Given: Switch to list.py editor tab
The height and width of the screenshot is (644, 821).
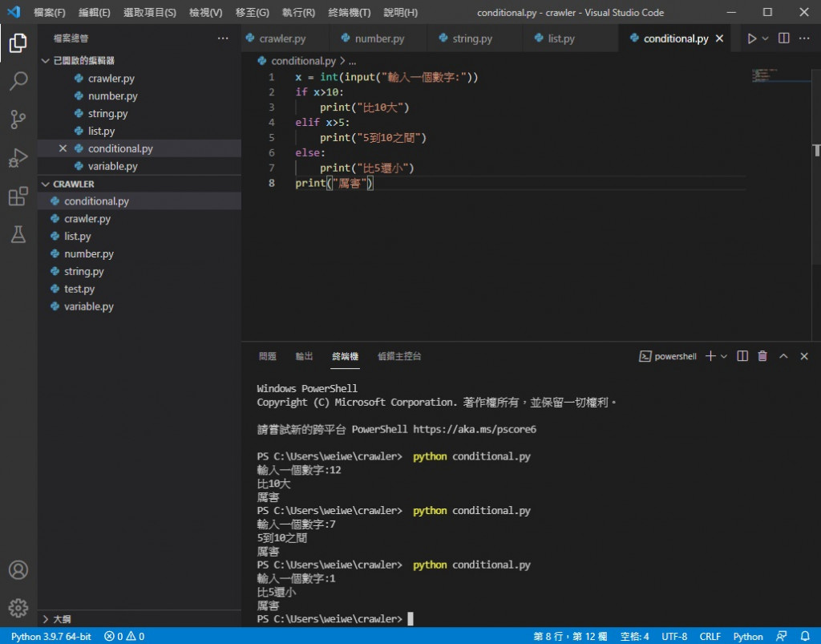Looking at the screenshot, I should click(570, 38).
